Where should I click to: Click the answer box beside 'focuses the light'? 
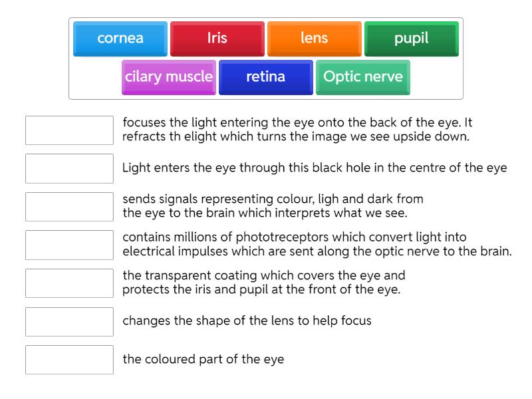tap(69, 130)
